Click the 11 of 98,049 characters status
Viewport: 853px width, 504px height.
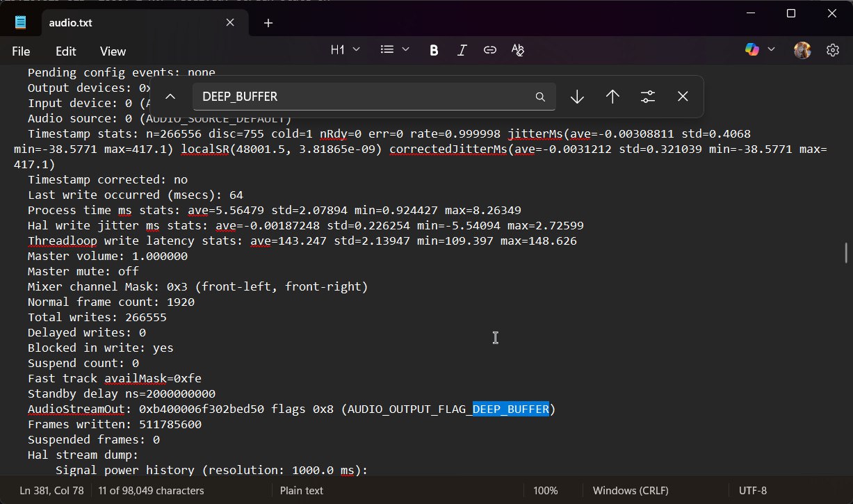(151, 490)
